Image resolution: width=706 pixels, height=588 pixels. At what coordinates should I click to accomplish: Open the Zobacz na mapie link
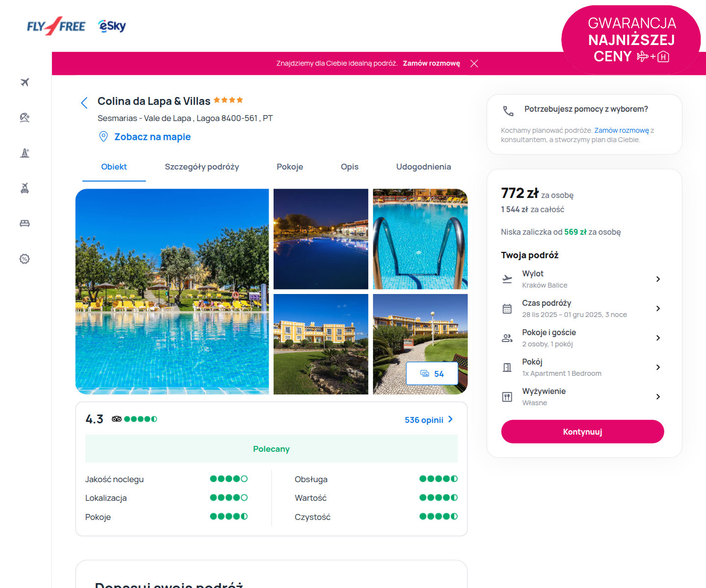[152, 137]
